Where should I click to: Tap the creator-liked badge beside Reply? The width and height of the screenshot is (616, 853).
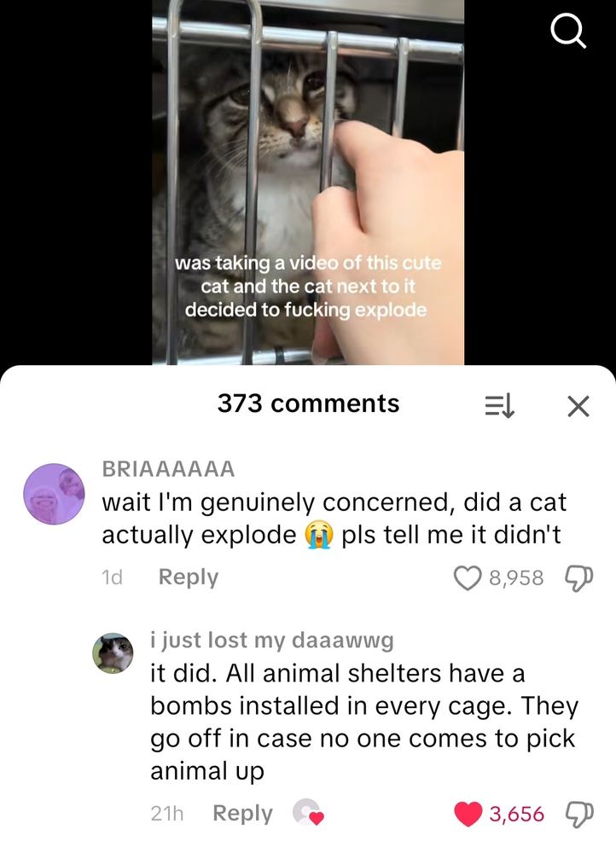[308, 813]
